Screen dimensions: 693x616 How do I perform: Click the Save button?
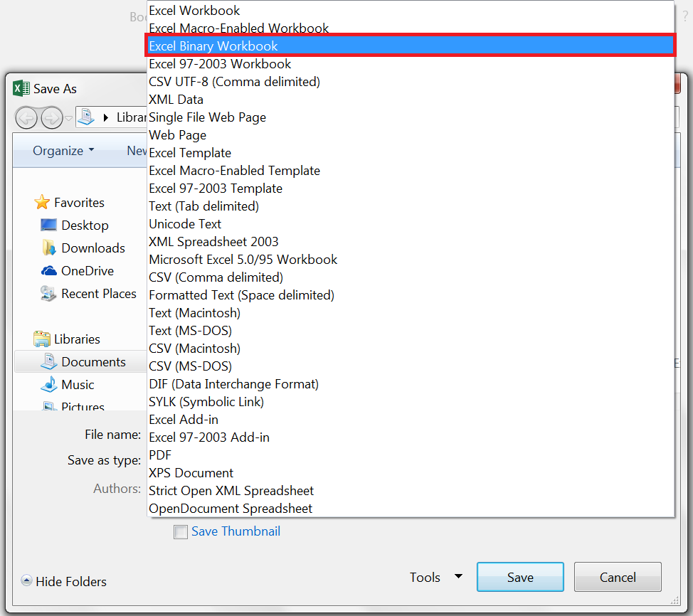click(520, 578)
